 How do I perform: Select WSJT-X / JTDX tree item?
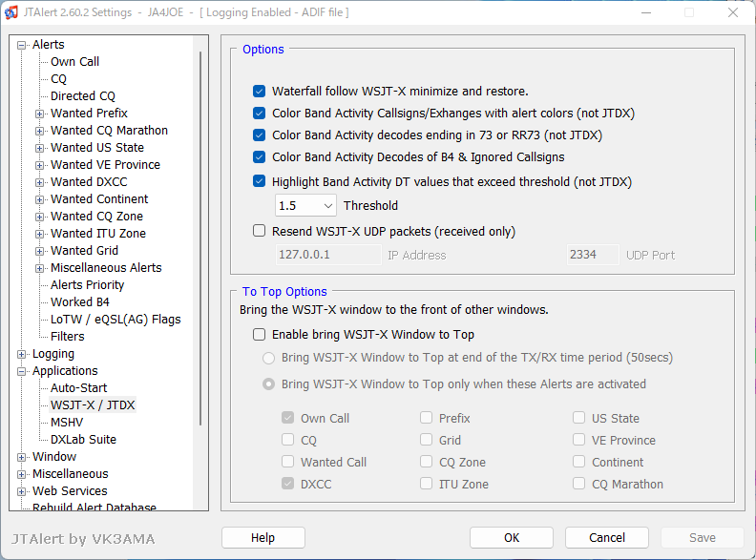(x=93, y=405)
